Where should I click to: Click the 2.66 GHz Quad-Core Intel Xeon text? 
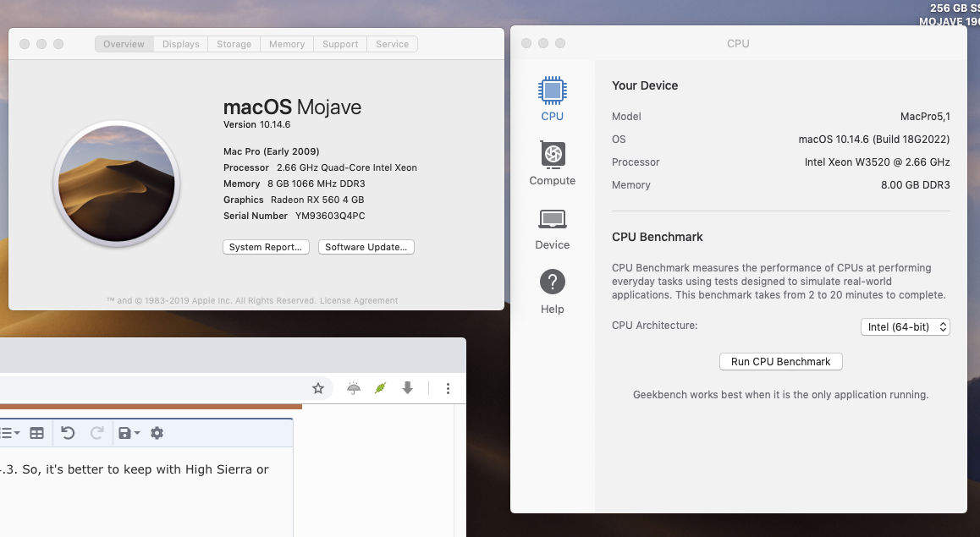point(346,167)
